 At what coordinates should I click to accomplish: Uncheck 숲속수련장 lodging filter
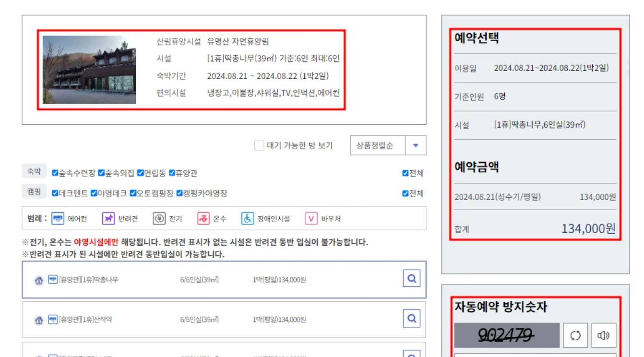55,173
